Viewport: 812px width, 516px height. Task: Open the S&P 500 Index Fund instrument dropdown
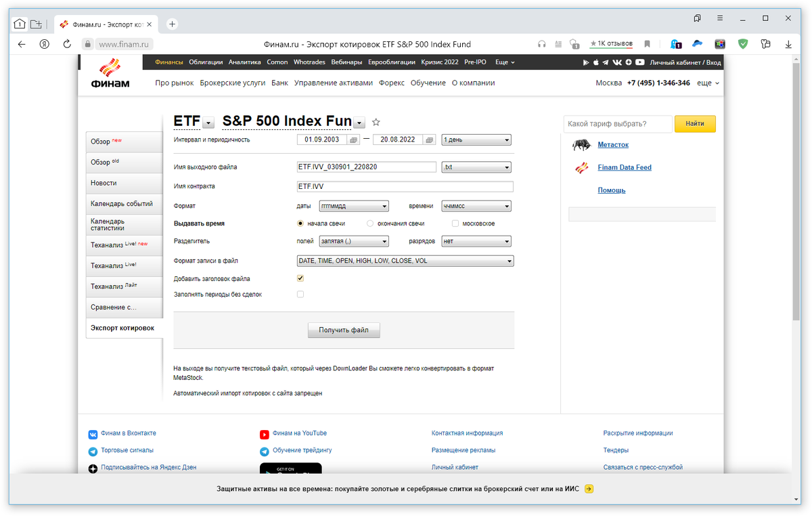tap(360, 123)
